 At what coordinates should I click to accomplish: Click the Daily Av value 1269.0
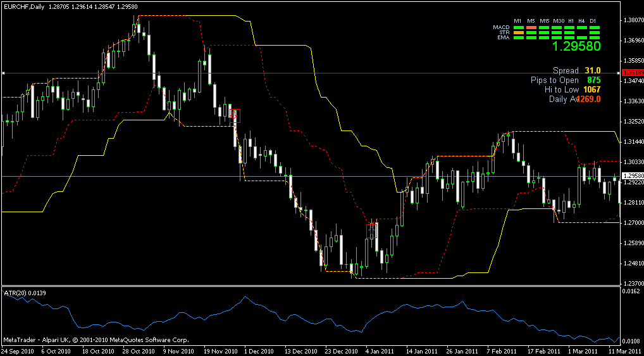click(589, 99)
